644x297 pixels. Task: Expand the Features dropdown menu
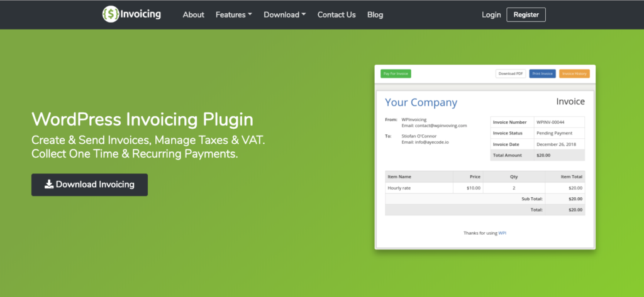(x=234, y=15)
